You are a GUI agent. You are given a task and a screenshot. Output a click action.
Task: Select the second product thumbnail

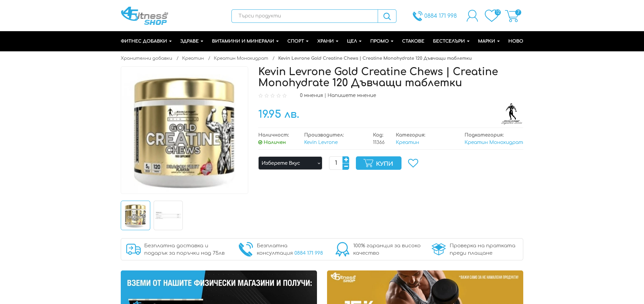tap(168, 215)
